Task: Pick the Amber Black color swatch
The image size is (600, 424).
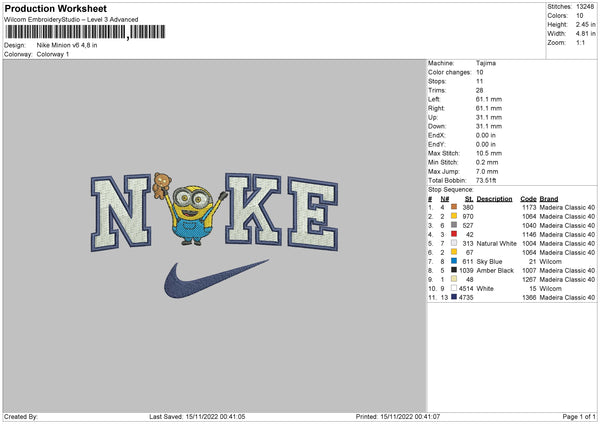Action: tap(454, 270)
